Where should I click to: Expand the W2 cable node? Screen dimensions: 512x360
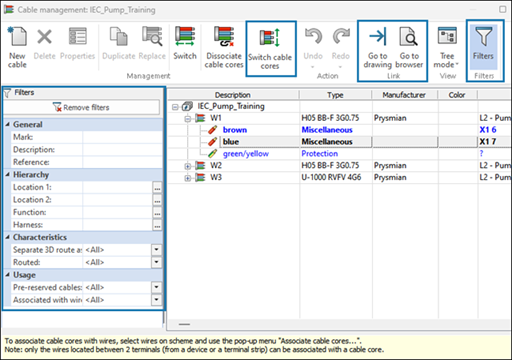(x=188, y=166)
